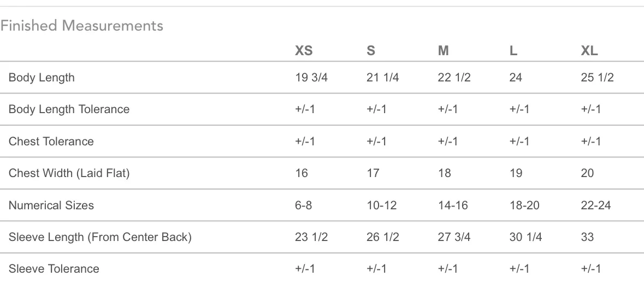Click the XL numerical size 22-24

click(x=595, y=205)
